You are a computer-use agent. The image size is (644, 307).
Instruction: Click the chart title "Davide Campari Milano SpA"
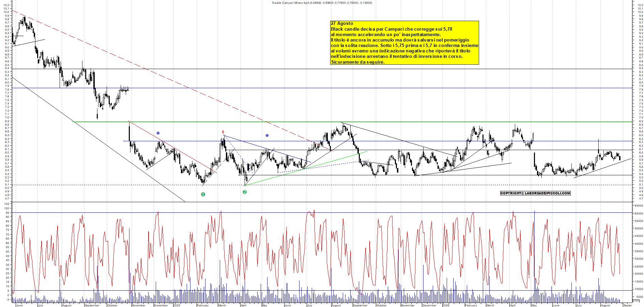tap(290, 3)
